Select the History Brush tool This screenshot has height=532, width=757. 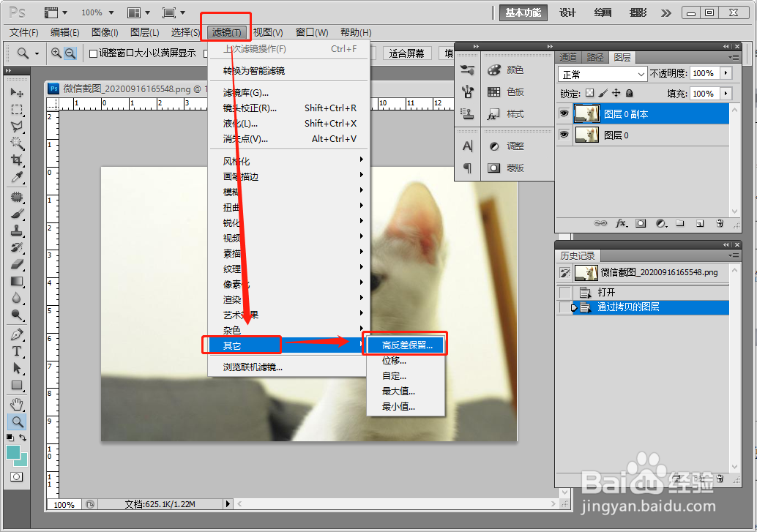[17, 247]
